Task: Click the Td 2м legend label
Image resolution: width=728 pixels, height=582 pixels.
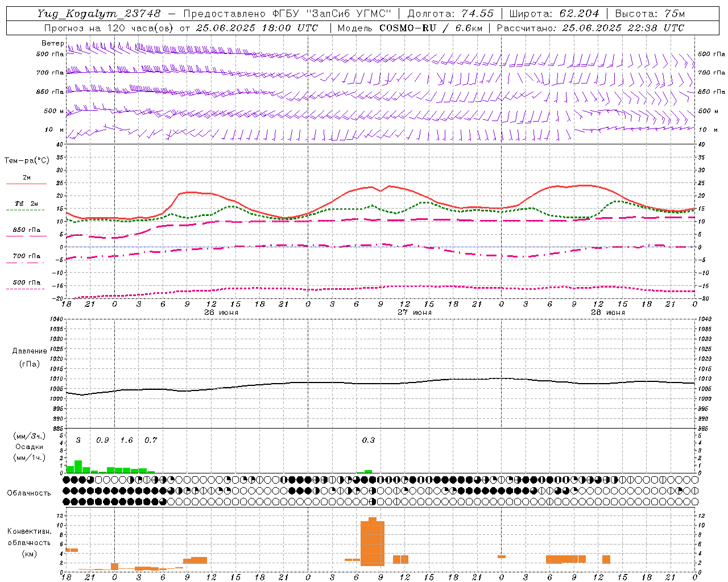Action: pos(27,203)
